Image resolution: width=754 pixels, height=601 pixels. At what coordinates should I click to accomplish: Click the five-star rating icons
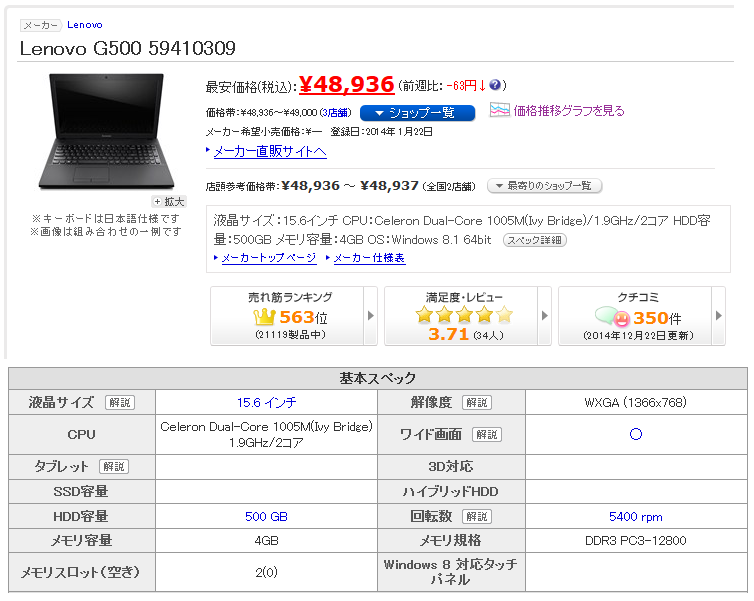pos(464,314)
